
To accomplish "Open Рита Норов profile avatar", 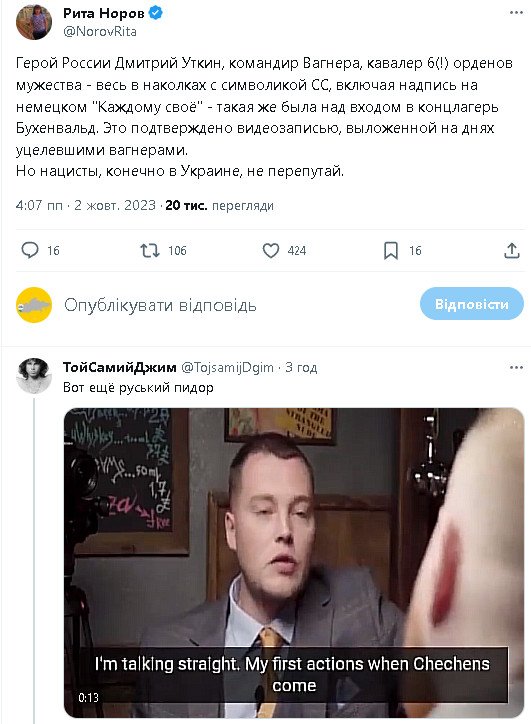I will tap(34, 22).
